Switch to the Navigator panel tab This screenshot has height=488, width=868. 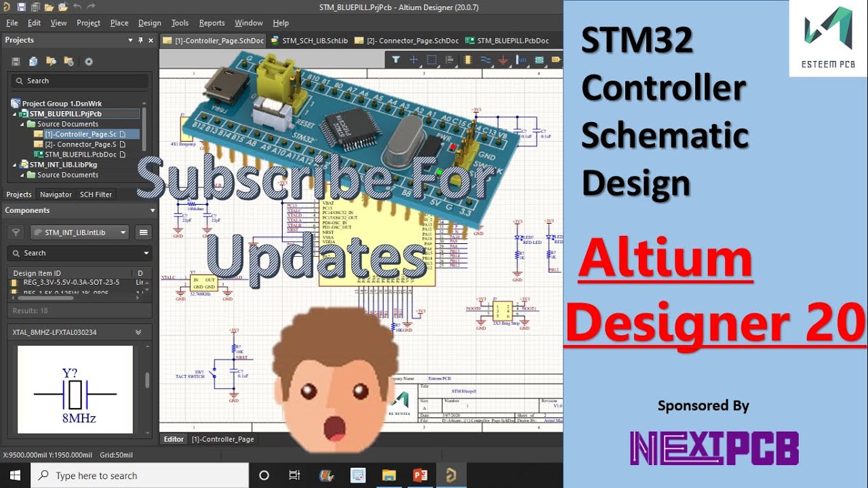(x=56, y=195)
